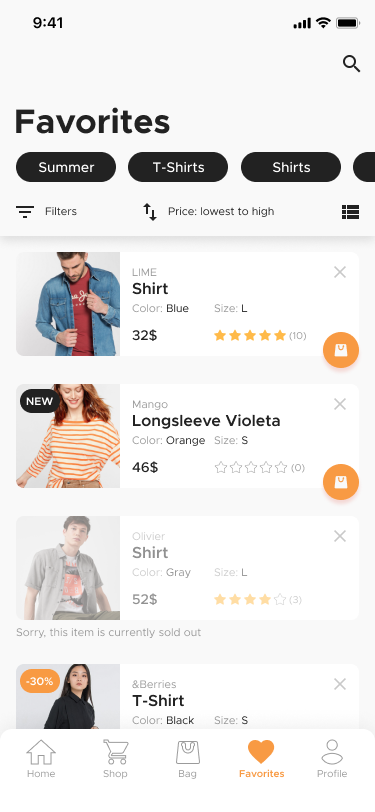Image resolution: width=375 pixels, height=812 pixels.
Task: Remove &Berries T-Shirt from favorites
Action: click(340, 684)
